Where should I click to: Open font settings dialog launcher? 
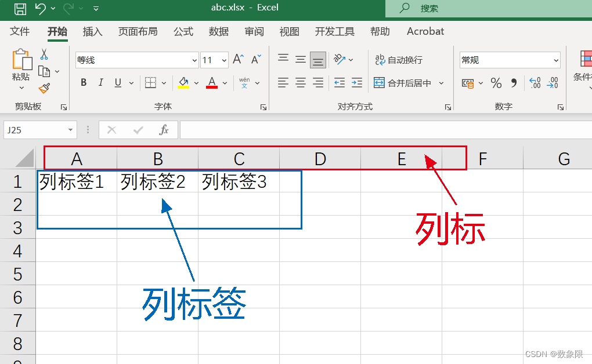[263, 107]
